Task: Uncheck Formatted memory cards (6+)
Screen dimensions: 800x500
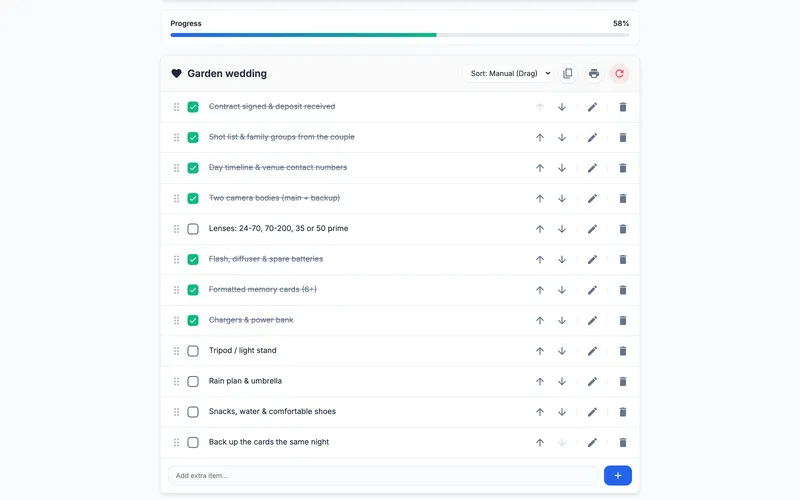Action: tap(193, 290)
